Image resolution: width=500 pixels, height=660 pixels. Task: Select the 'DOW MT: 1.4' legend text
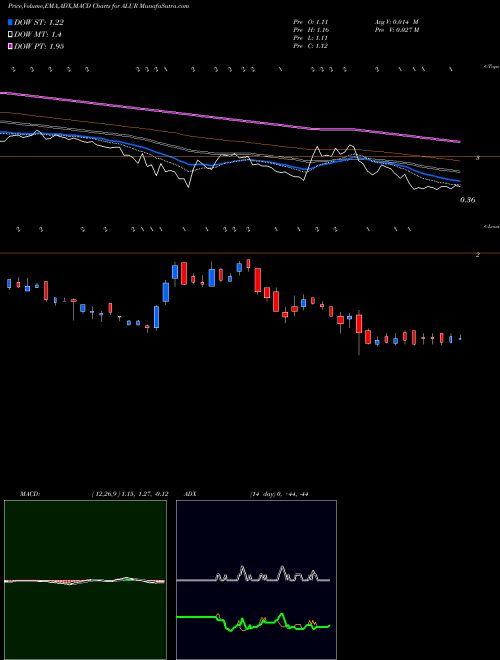coord(37,35)
